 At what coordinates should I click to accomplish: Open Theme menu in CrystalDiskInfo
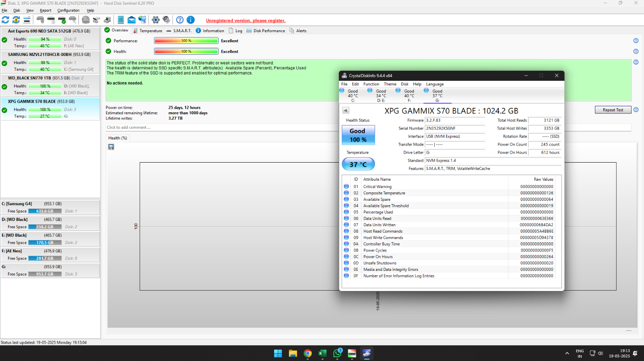pos(390,84)
